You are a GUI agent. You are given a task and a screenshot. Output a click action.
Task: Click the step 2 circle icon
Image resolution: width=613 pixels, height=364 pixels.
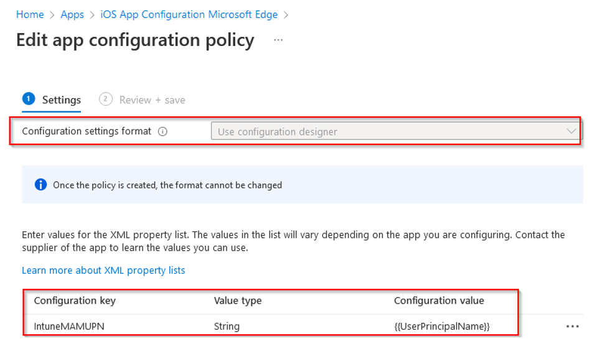point(106,99)
